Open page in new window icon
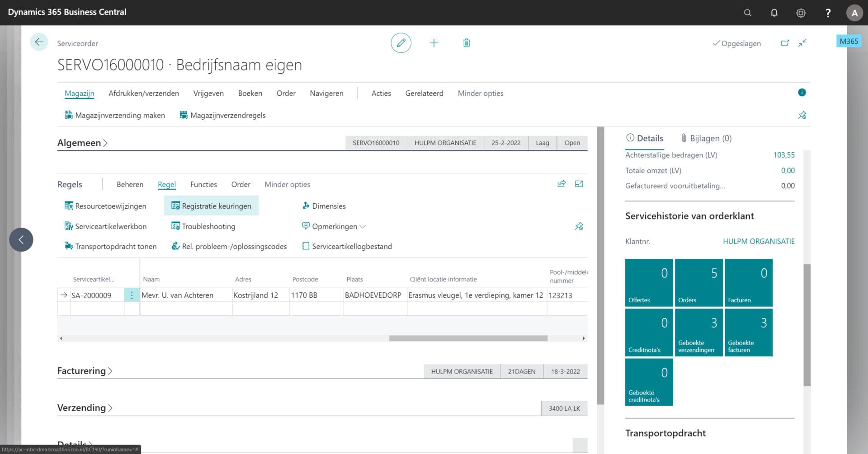This screenshot has height=454, width=868. 785,43
